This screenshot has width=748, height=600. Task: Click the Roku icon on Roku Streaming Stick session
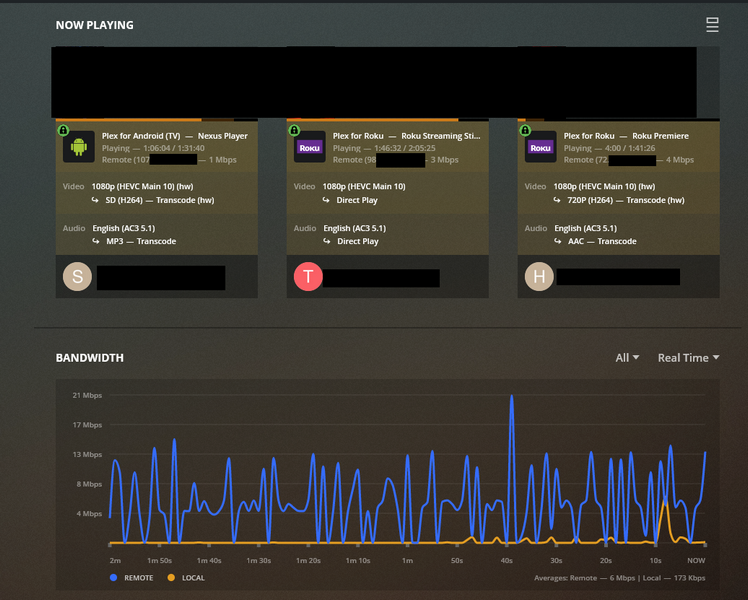click(309, 147)
